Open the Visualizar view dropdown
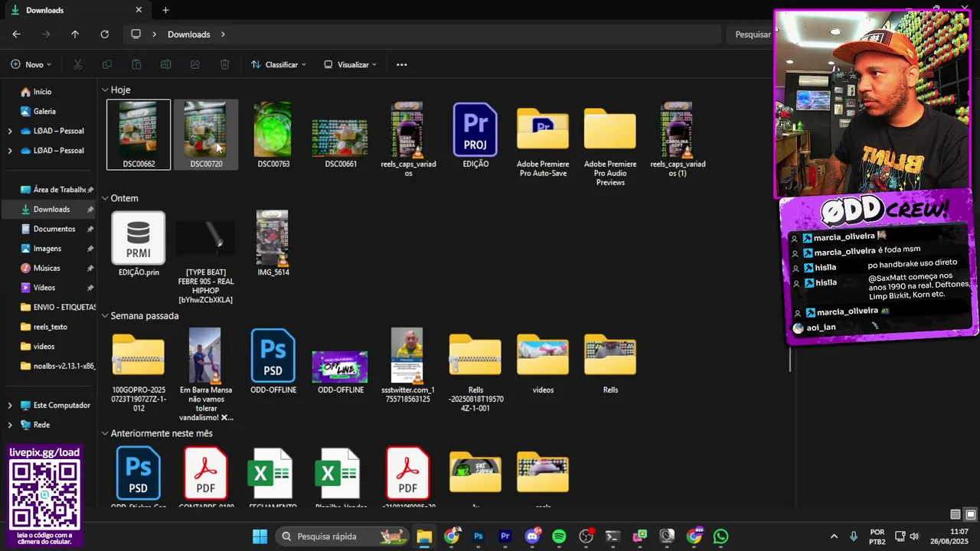Screen dimensions: 980x551 (x=351, y=65)
